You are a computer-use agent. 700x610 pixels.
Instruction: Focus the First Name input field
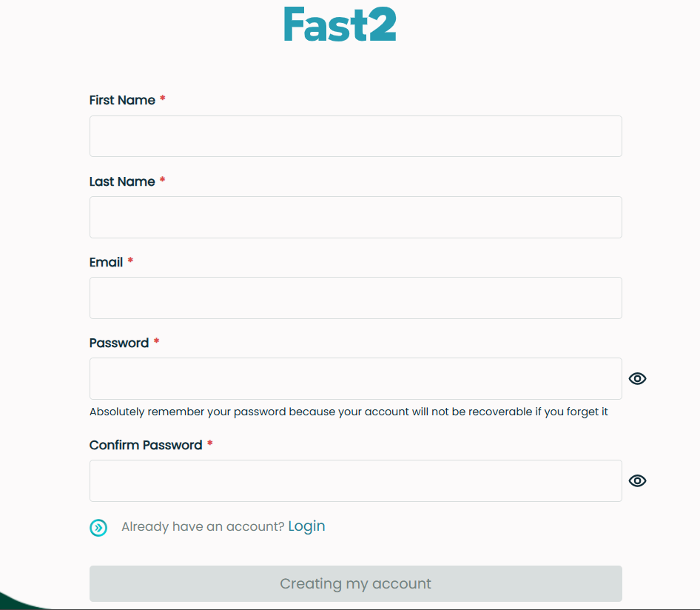(x=355, y=136)
